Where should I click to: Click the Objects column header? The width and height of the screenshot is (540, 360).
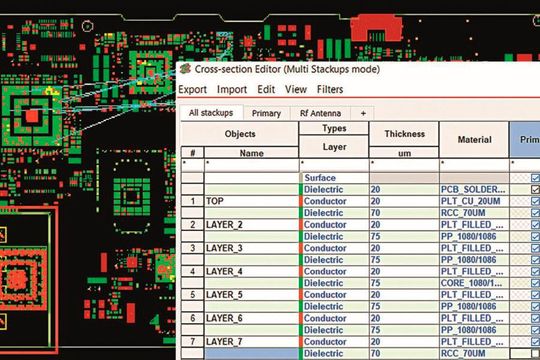click(x=240, y=134)
